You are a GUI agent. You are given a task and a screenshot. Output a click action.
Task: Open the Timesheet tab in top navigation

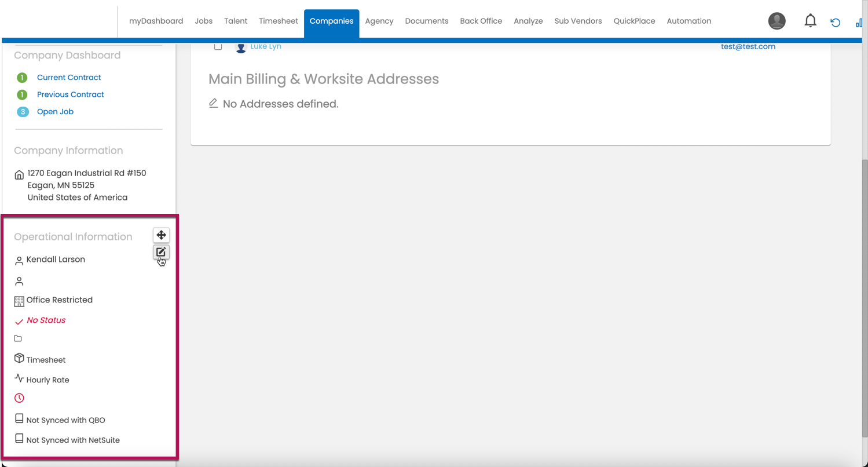pos(279,21)
